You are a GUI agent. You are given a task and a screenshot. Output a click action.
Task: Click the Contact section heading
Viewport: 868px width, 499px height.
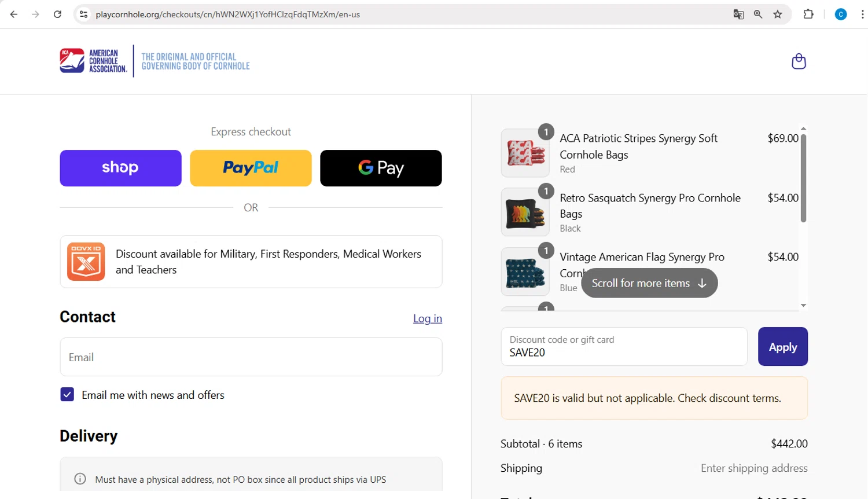click(87, 317)
